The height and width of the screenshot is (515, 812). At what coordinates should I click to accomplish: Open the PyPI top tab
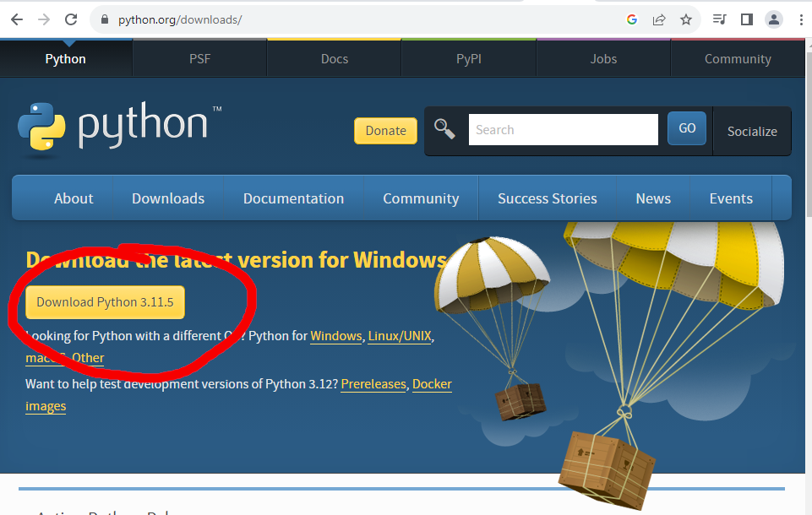[x=469, y=59]
